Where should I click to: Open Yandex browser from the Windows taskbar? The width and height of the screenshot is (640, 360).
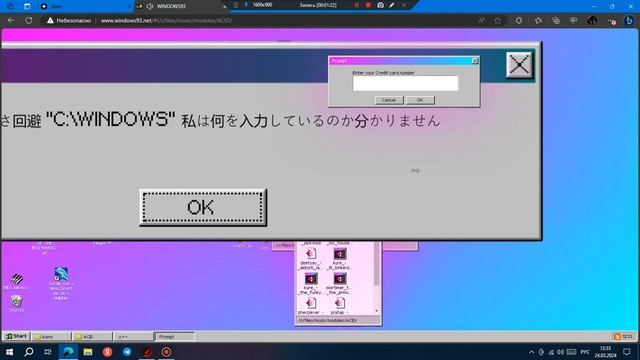click(107, 351)
